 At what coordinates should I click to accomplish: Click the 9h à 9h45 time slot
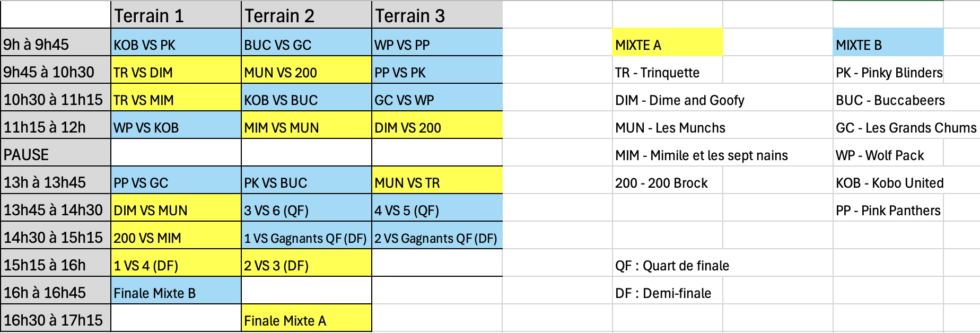click(56, 42)
